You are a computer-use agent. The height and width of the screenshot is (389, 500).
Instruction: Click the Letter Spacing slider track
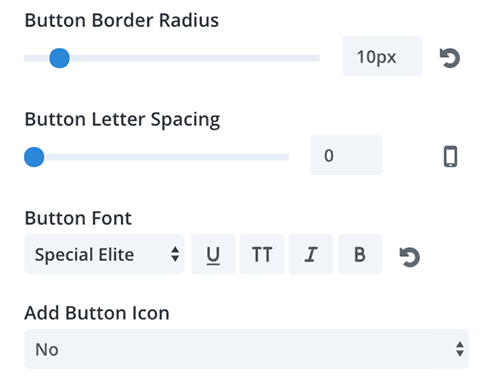tap(156, 157)
